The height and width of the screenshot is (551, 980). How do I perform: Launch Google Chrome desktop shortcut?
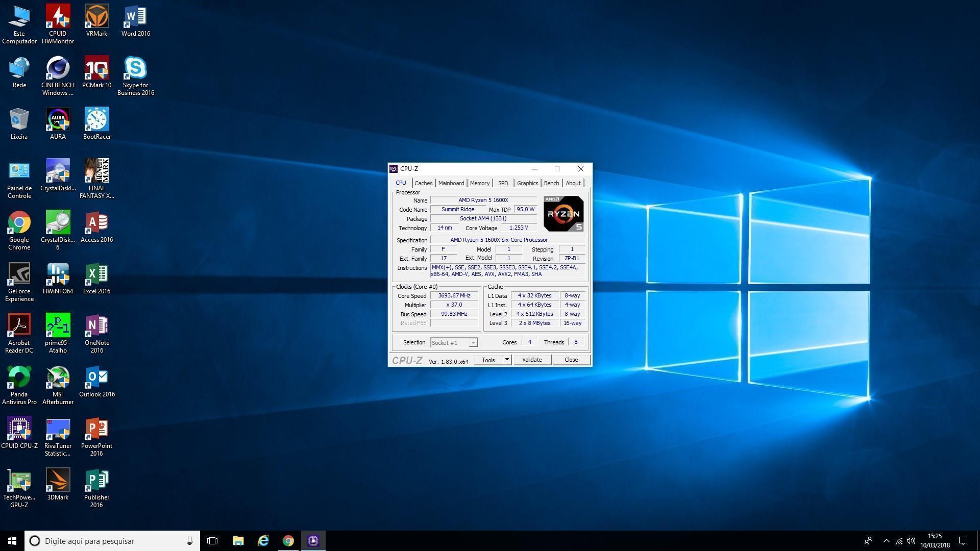click(19, 230)
